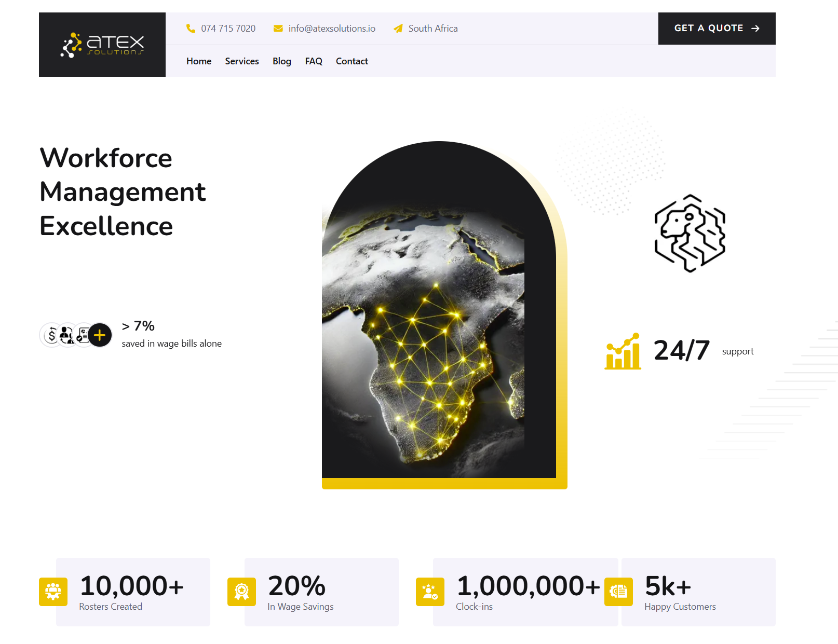Click the 074 715 7020 phone number
Viewport: 838px width, 644px height.
[x=228, y=29]
